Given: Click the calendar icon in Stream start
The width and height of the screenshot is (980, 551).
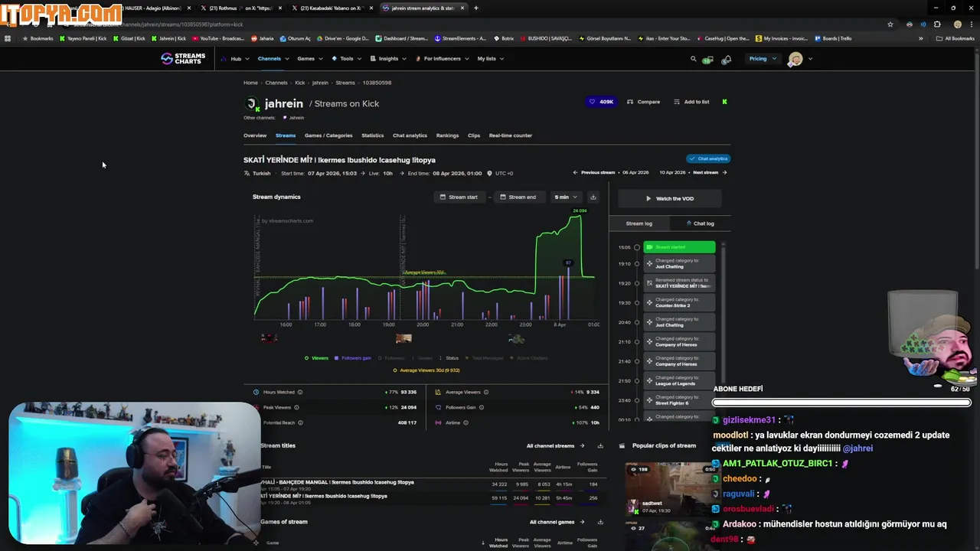Looking at the screenshot, I should pos(443,197).
